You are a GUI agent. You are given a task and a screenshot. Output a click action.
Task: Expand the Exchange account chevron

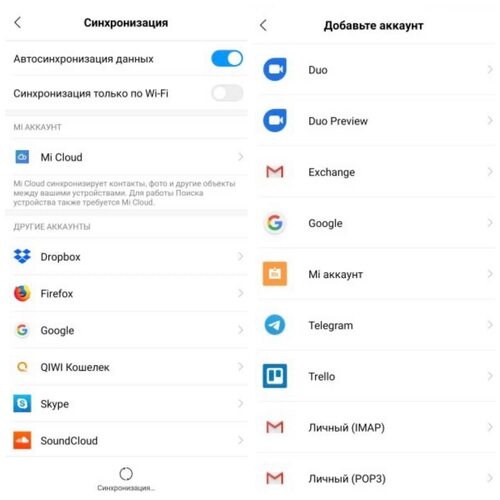pos(490,172)
